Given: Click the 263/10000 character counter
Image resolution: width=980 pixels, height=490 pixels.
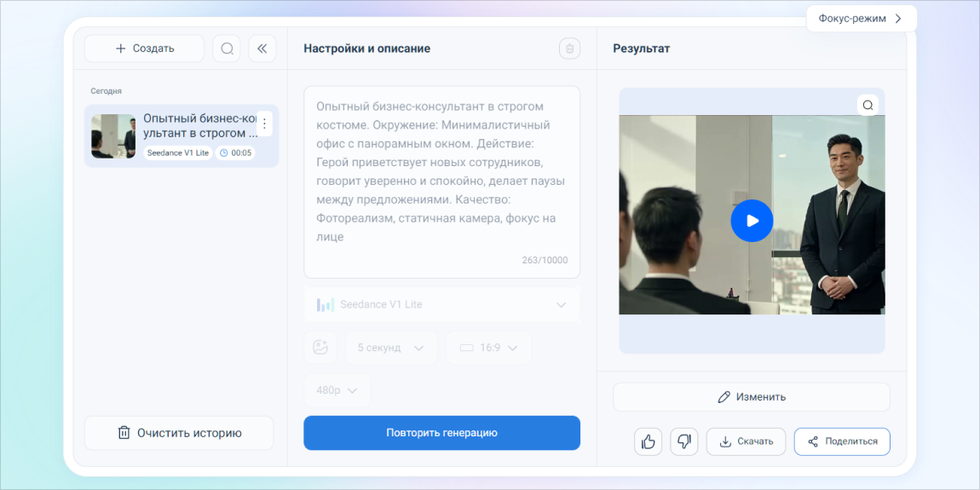Looking at the screenshot, I should 545,260.
